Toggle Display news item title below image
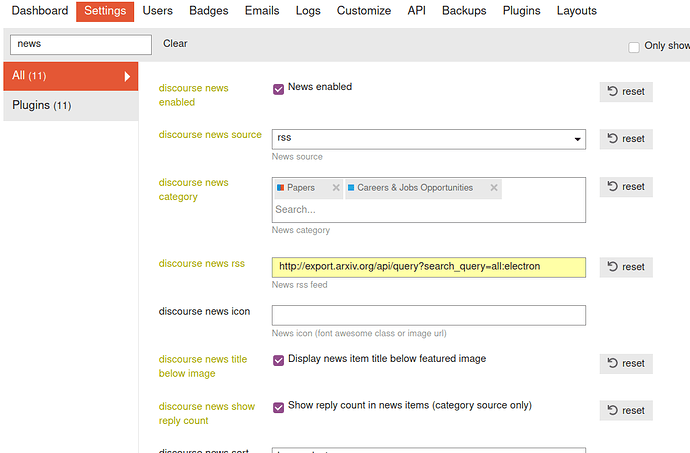Image resolution: width=690 pixels, height=453 pixels. 278,361
